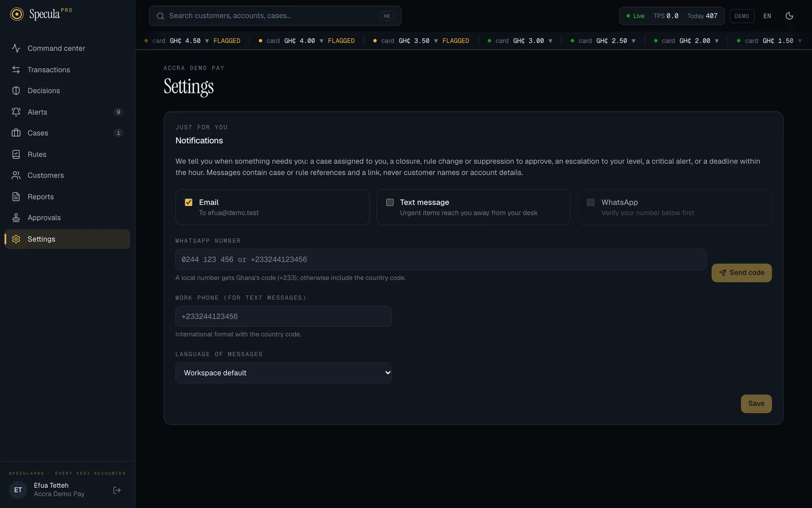Click the Alerts bell icon

[16, 112]
